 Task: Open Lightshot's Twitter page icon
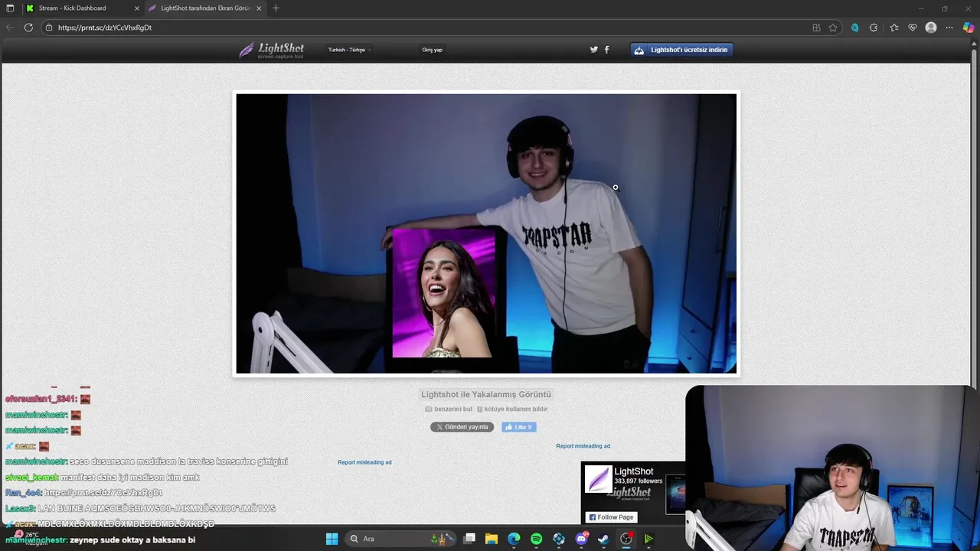point(593,50)
